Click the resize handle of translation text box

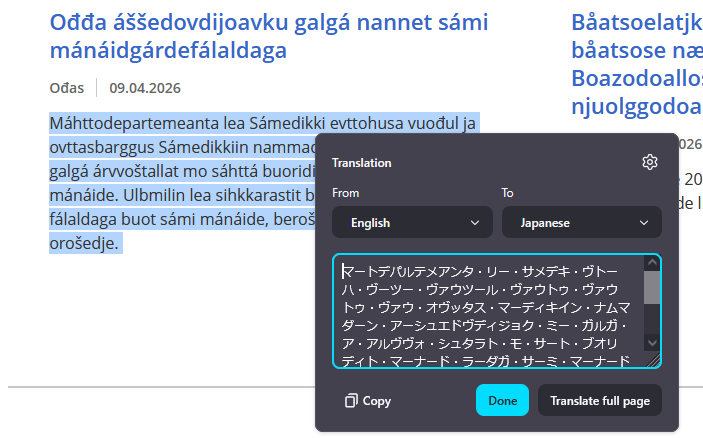(654, 361)
